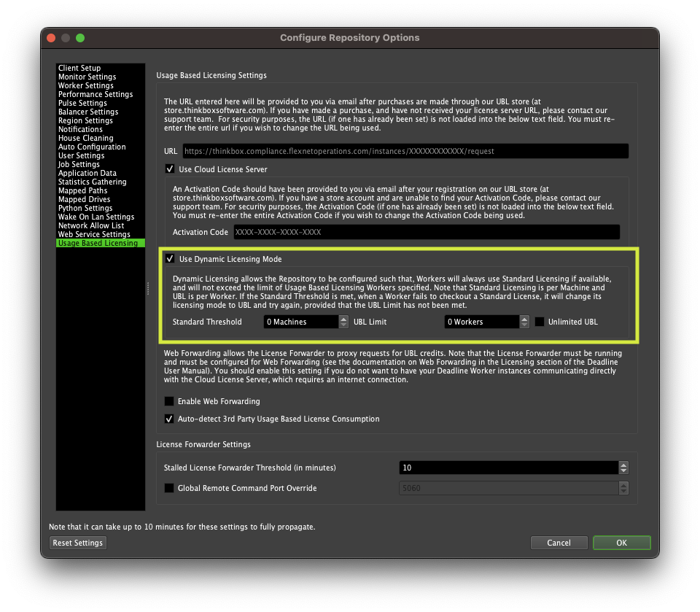Enable Global Remote Command Port Override
The image size is (700, 612).
168,488
